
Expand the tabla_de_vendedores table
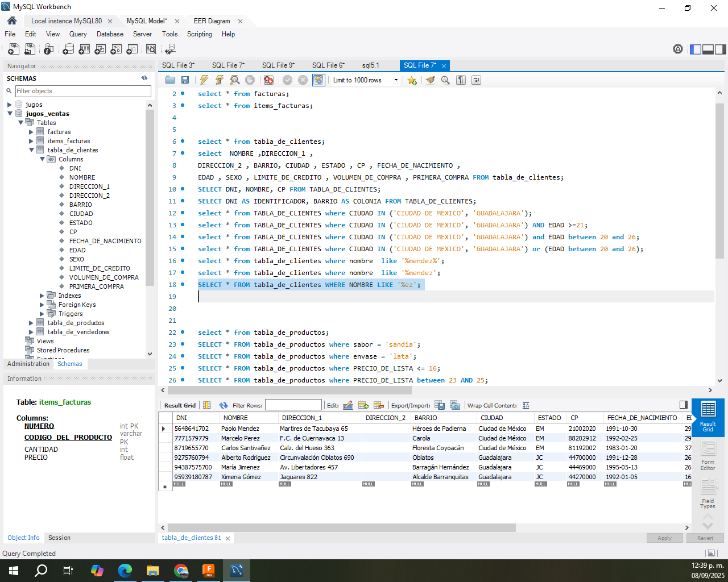click(31, 332)
